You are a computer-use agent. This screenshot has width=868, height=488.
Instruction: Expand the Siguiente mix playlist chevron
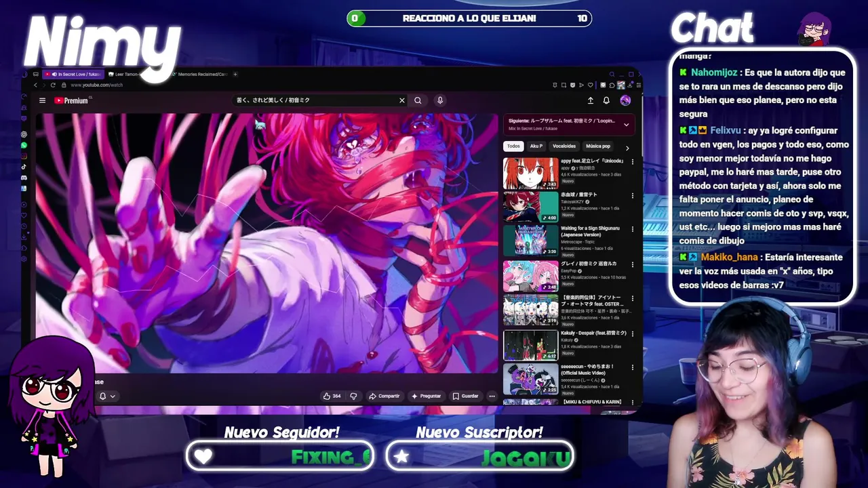point(626,125)
